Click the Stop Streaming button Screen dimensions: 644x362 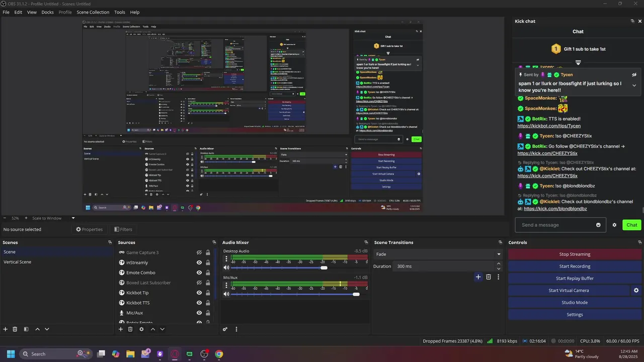pos(575,254)
